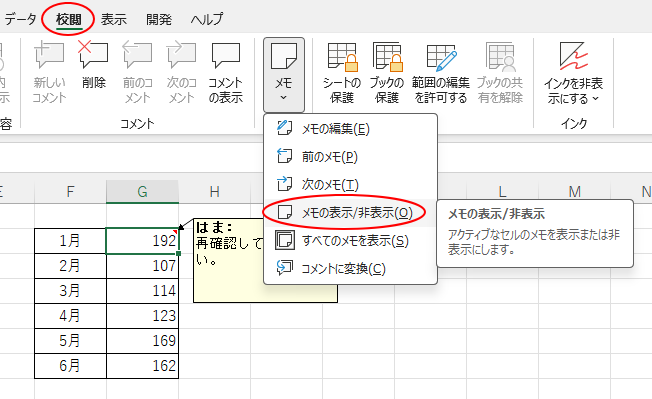
Task: Select column H header
Action: [x=215, y=192]
